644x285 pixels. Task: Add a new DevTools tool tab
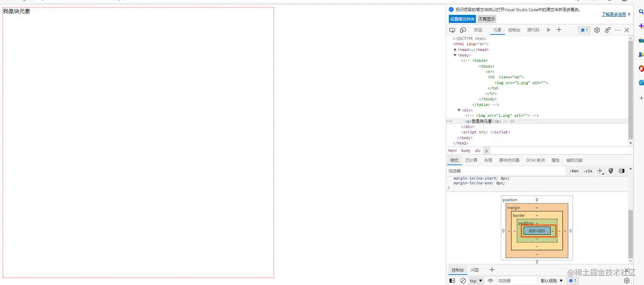point(559,30)
